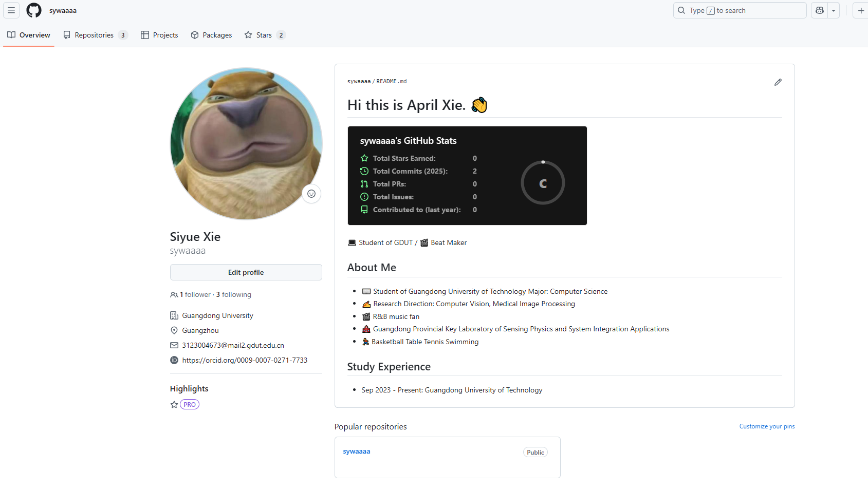Image resolution: width=868 pixels, height=488 pixels.
Task: Open the orcid.org profile link
Action: click(x=245, y=360)
